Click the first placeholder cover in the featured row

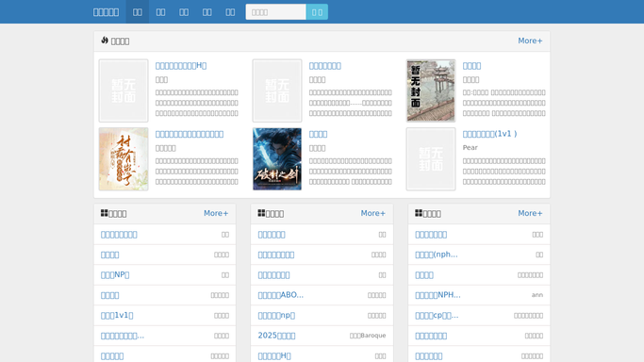click(x=124, y=90)
